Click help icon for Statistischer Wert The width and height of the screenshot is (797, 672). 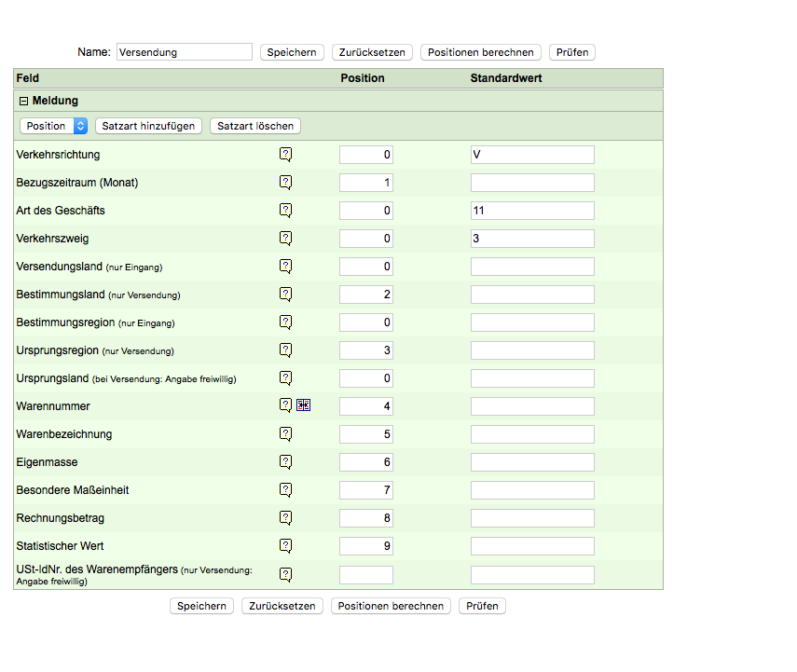[x=286, y=545]
